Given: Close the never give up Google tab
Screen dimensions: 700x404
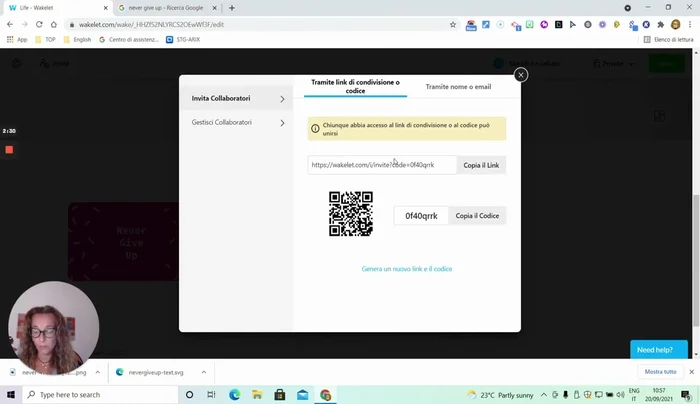Looking at the screenshot, I should [214, 8].
